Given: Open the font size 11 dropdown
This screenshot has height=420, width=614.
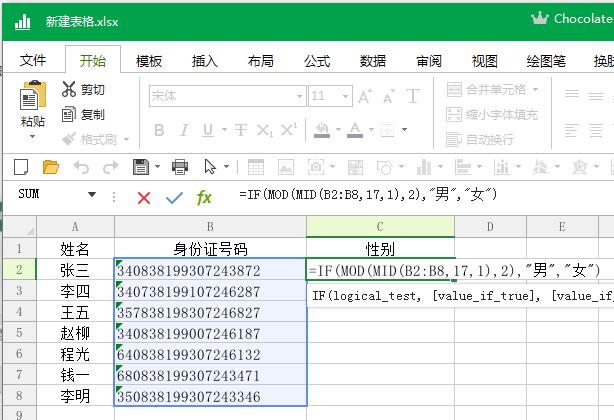Looking at the screenshot, I should [346, 96].
